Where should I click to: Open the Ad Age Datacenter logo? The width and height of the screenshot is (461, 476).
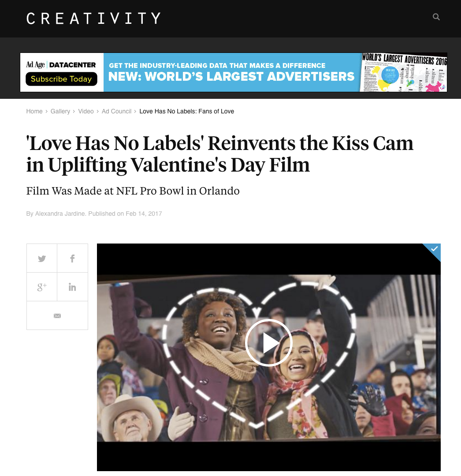[61, 64]
